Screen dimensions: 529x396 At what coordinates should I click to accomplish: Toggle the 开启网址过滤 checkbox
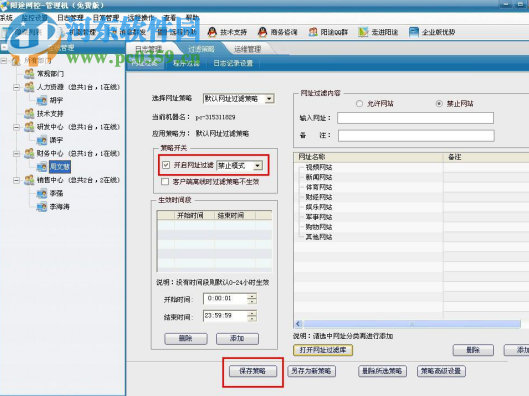tap(166, 165)
